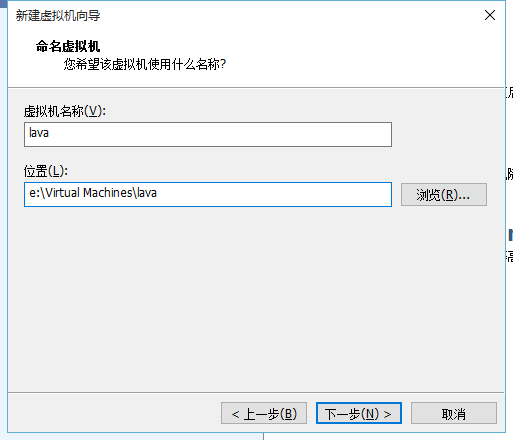Focus the 位置 path input field
The height and width of the screenshot is (440, 513).
pos(208,194)
